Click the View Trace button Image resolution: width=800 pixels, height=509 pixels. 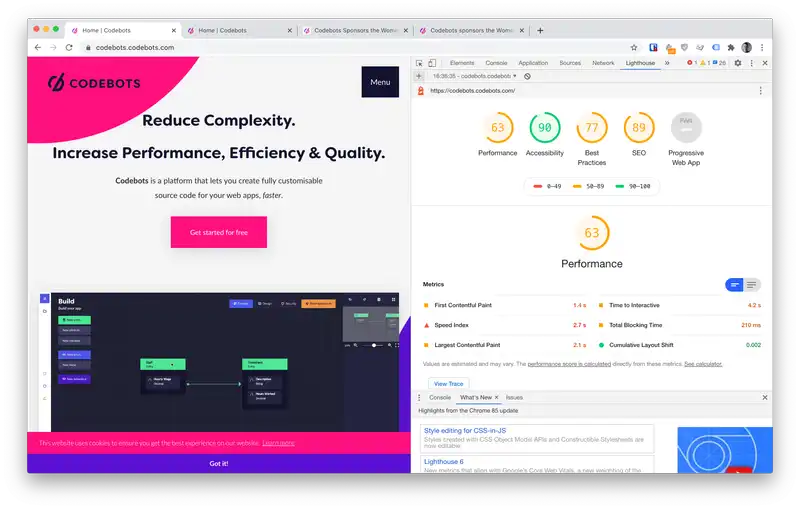tap(448, 383)
